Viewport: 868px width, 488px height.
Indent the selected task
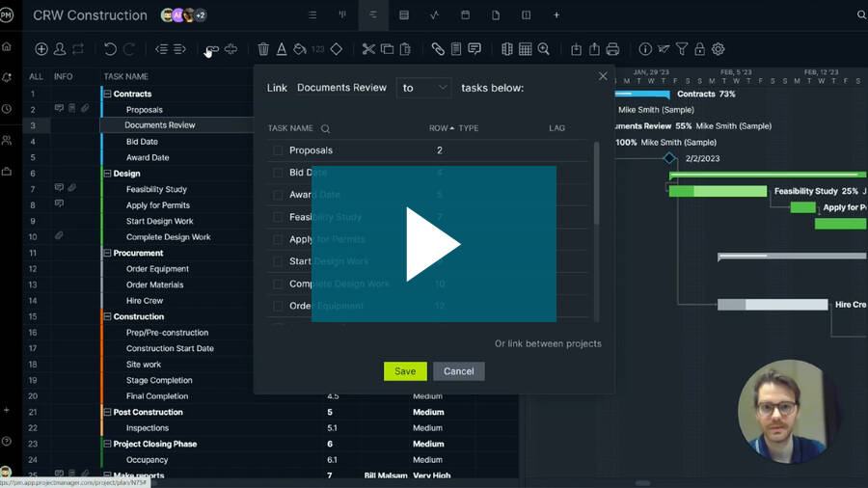pyautogui.click(x=179, y=49)
